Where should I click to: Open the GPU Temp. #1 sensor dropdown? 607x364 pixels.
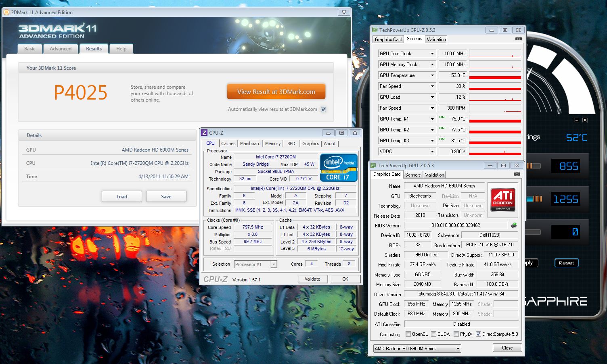[x=432, y=119]
